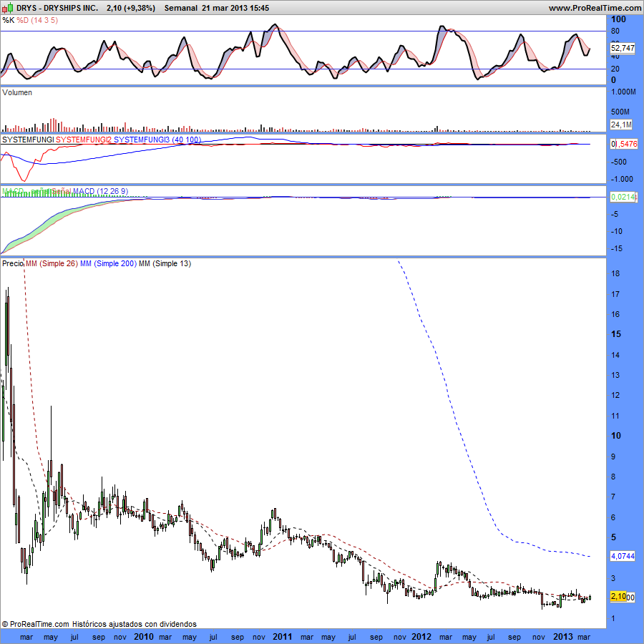
Task: Click the 2,10 (+9,38%) price change text
Action: click(131, 8)
